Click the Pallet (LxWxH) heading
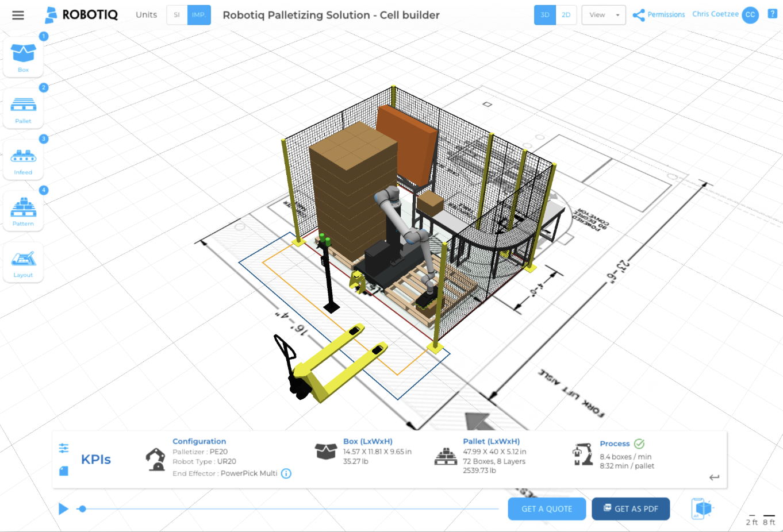The image size is (783, 532). click(492, 441)
